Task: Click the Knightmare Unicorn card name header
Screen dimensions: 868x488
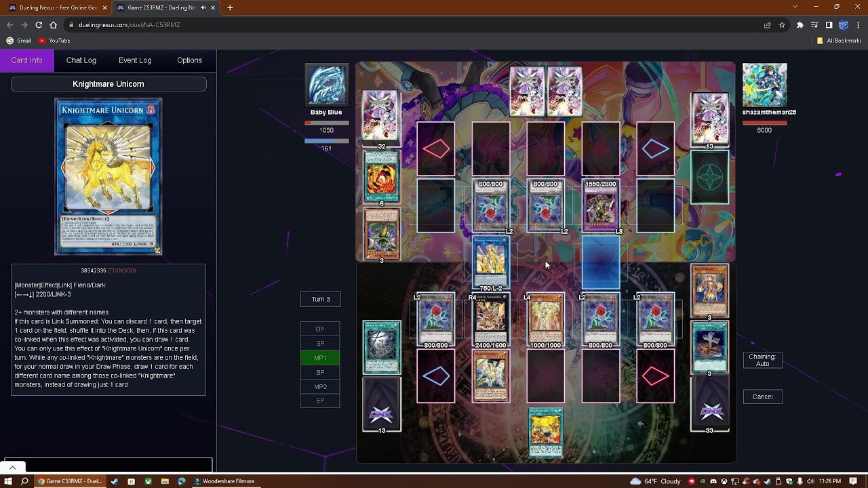Action: pos(108,84)
